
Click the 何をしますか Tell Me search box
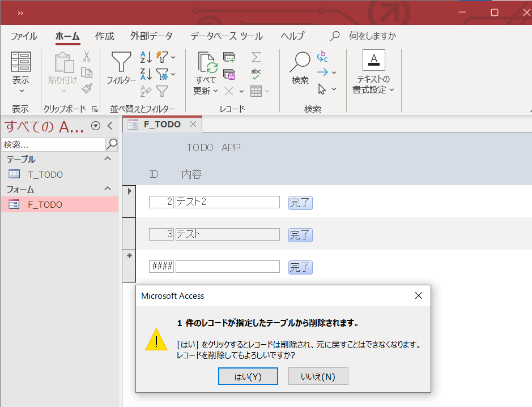click(x=372, y=36)
